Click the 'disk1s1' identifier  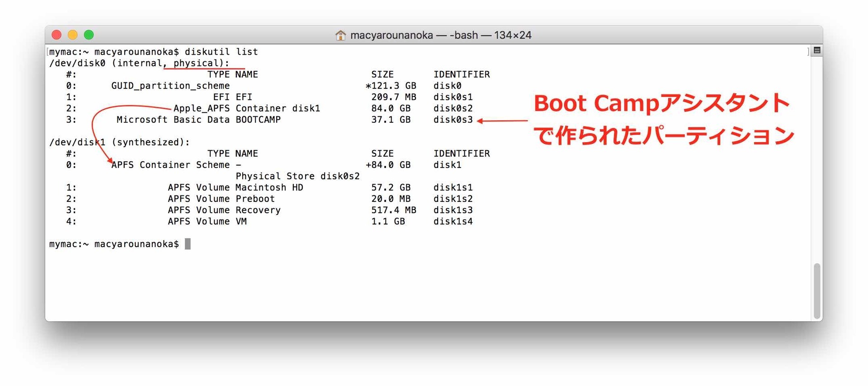453,187
